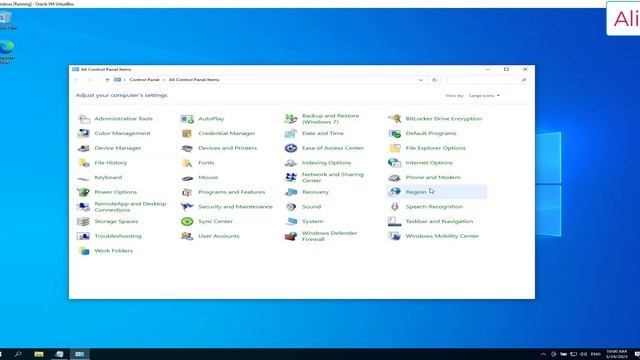The image size is (640, 360).
Task: Click the Control Panel taskbar button
Action: pos(80,354)
